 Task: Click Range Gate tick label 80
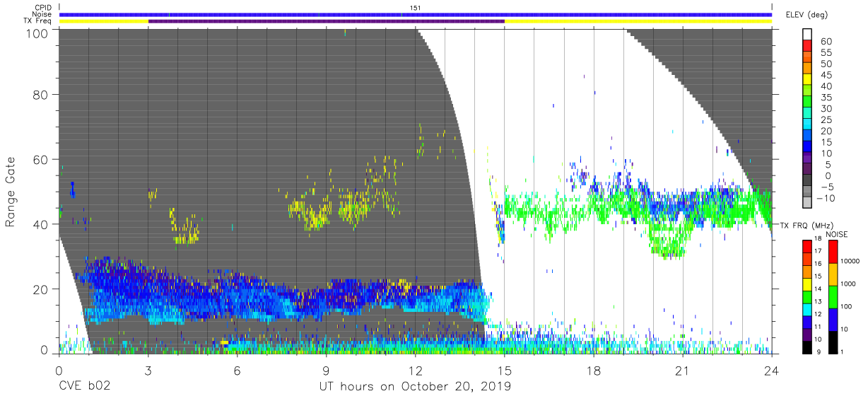[x=41, y=95]
